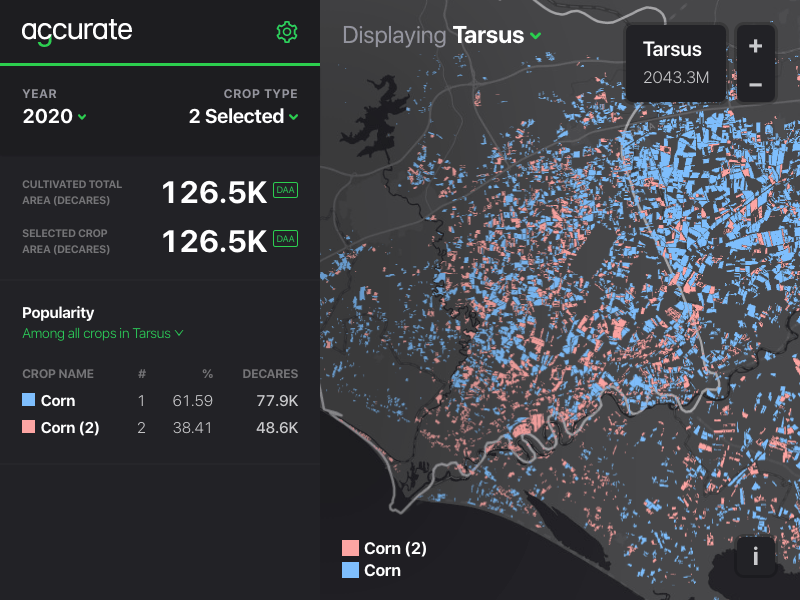
Task: Zoom in with the plus button
Action: 755,46
